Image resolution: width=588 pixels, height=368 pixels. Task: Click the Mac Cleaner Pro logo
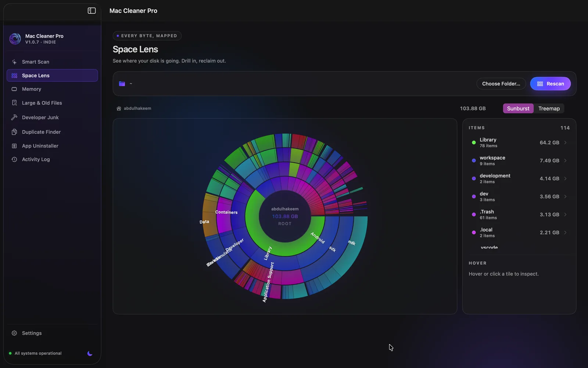pyautogui.click(x=15, y=39)
